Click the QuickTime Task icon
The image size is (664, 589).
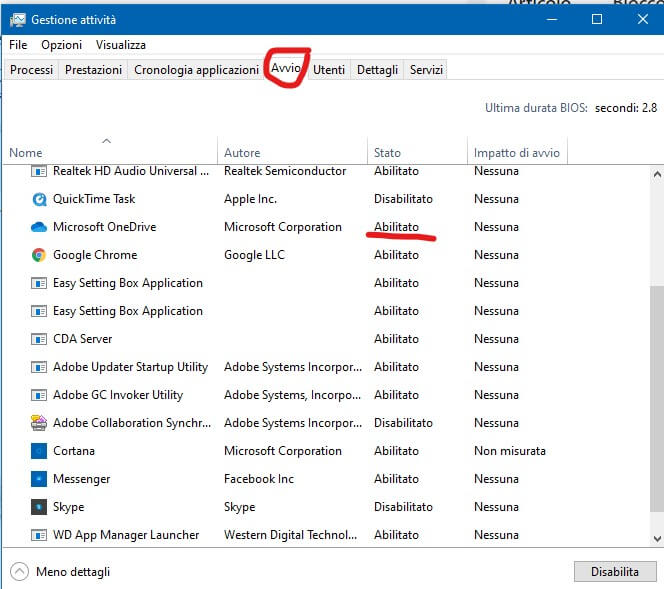tap(39, 199)
